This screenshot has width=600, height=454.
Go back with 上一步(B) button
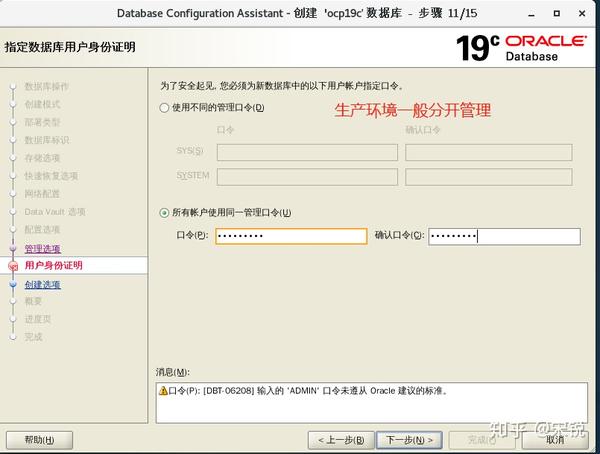click(x=341, y=440)
